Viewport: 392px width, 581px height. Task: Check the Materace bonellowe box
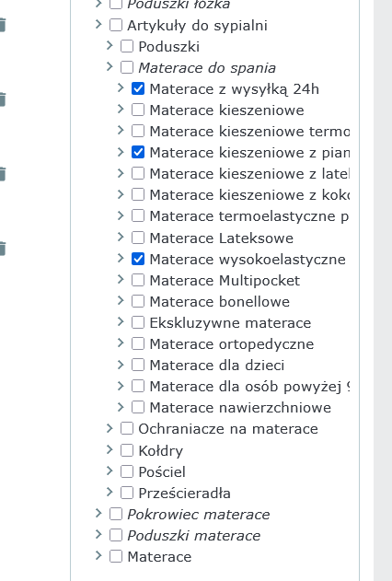tap(138, 301)
